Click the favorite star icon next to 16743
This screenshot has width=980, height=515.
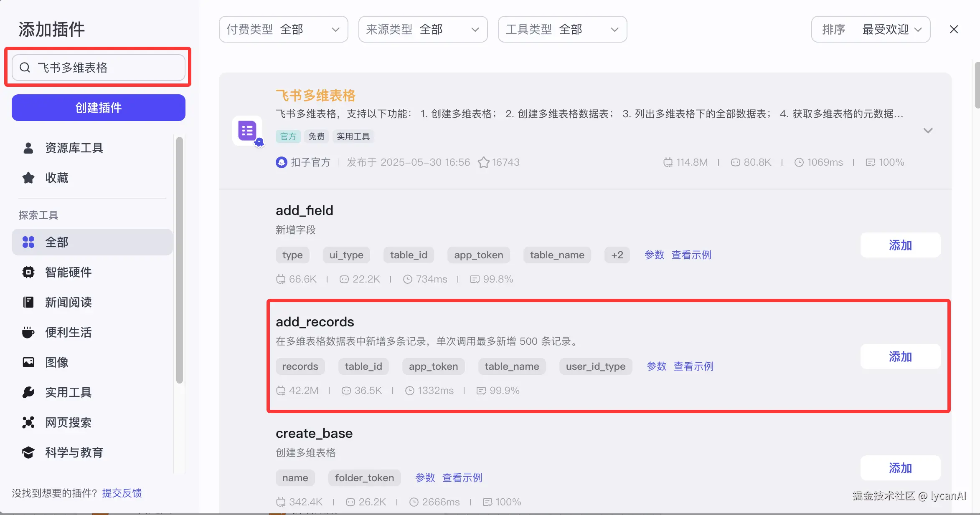[483, 162]
